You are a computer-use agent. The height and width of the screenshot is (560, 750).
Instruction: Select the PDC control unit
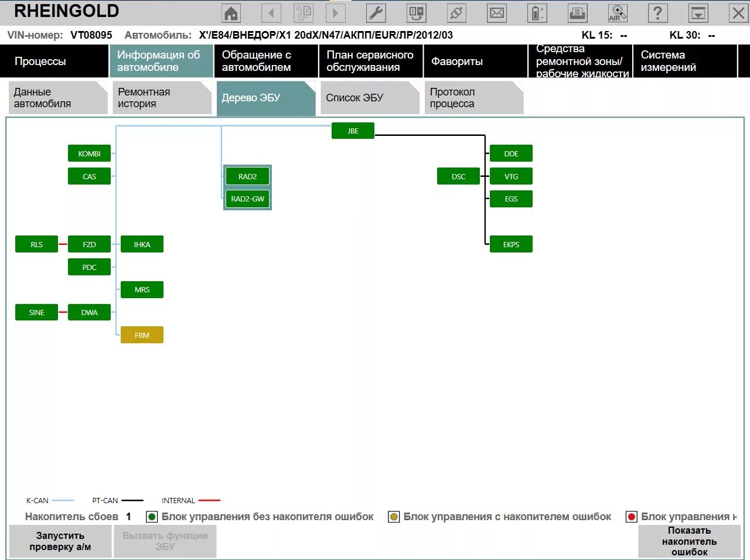89,267
